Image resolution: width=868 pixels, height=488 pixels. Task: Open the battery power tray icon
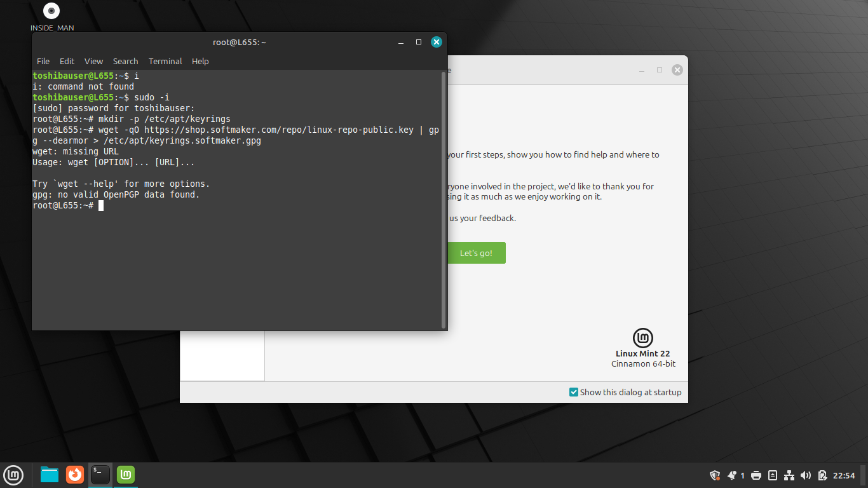[822, 475]
